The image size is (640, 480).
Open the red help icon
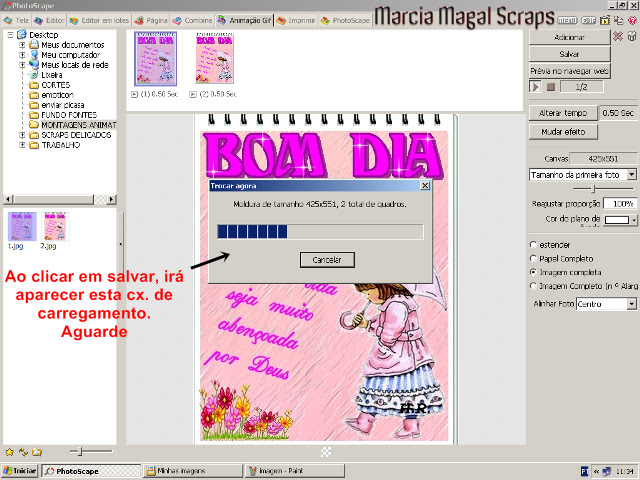tap(633, 20)
